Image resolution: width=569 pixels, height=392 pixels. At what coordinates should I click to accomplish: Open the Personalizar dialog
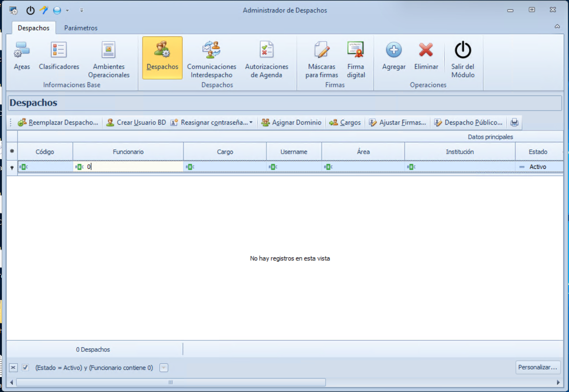point(538,367)
